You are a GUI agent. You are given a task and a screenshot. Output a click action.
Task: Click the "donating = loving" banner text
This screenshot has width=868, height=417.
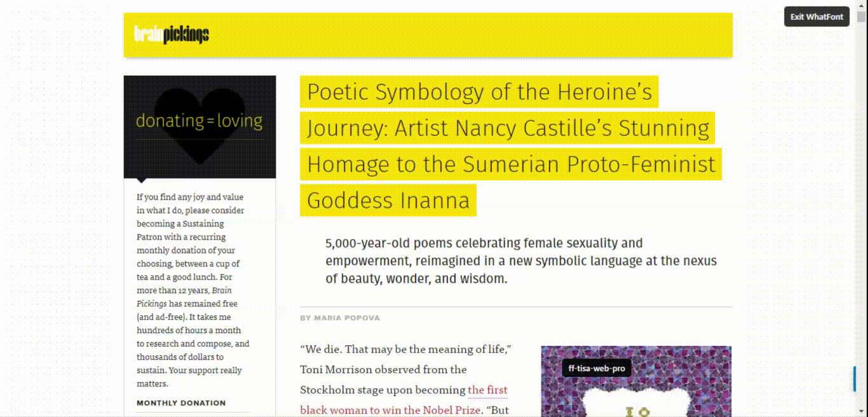(199, 121)
